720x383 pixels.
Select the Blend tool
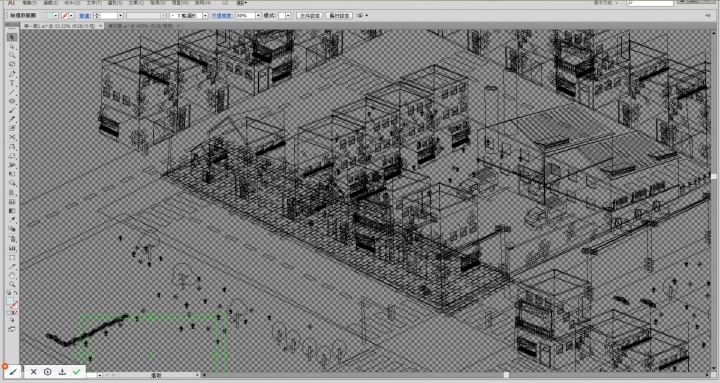[12, 229]
